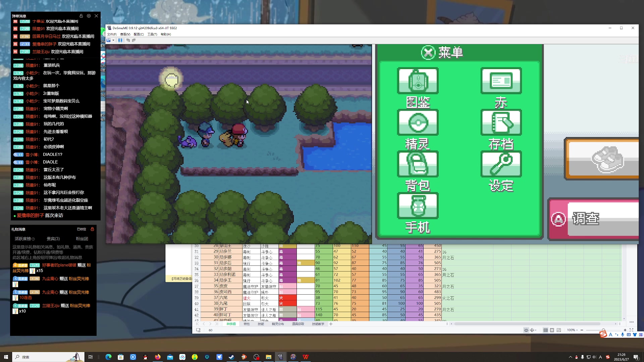
Task: Open the notification center icon
Action: [636, 357]
